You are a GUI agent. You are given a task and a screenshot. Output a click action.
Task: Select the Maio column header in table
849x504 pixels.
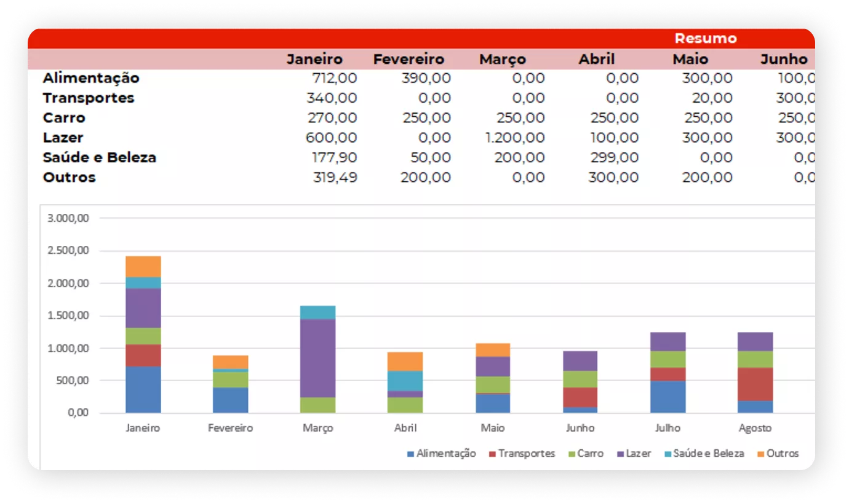690,59
